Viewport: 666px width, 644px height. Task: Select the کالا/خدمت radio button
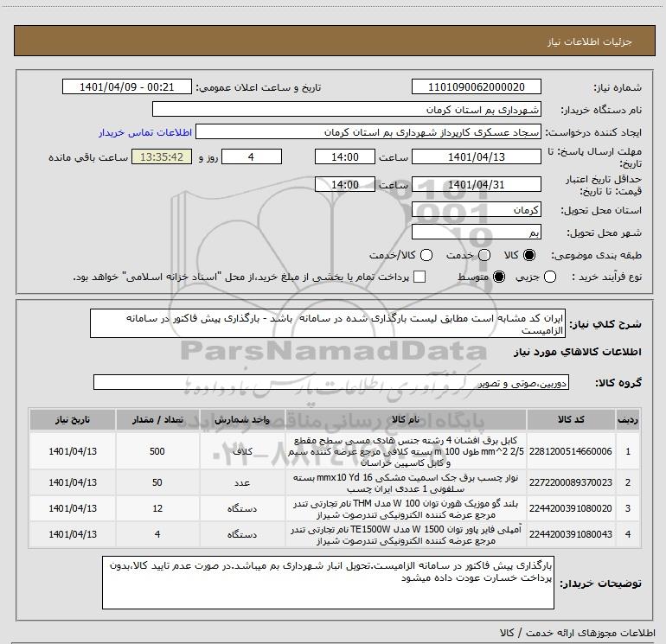point(426,255)
